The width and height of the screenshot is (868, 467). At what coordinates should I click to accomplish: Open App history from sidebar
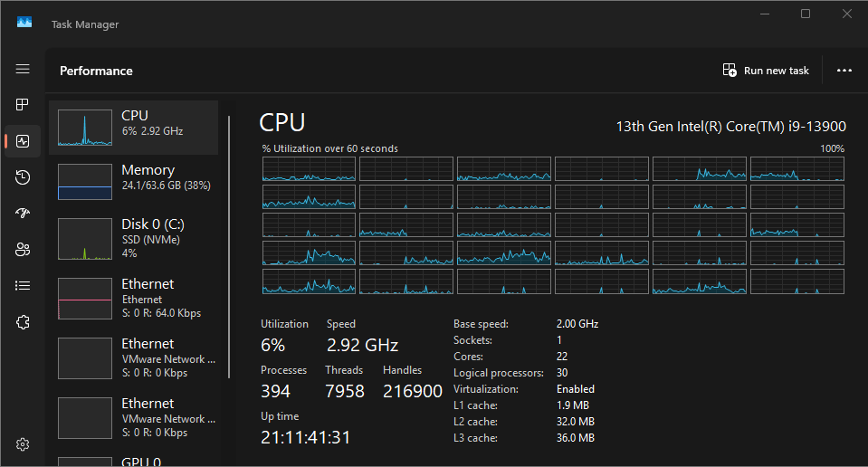click(23, 177)
